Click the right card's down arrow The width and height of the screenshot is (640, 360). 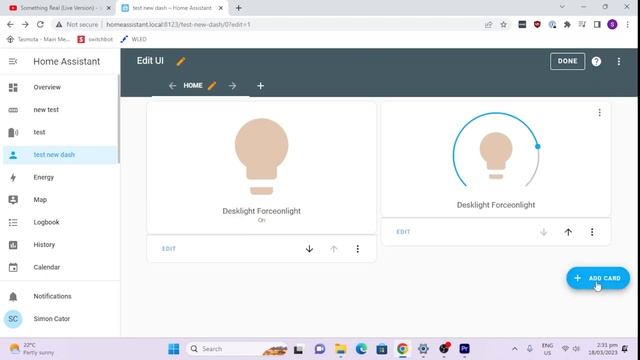click(544, 232)
